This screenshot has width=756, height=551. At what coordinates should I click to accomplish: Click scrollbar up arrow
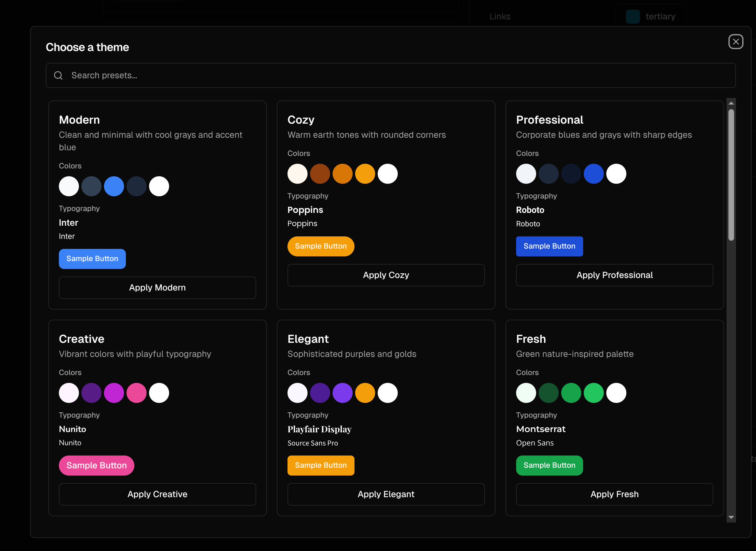[x=731, y=103]
